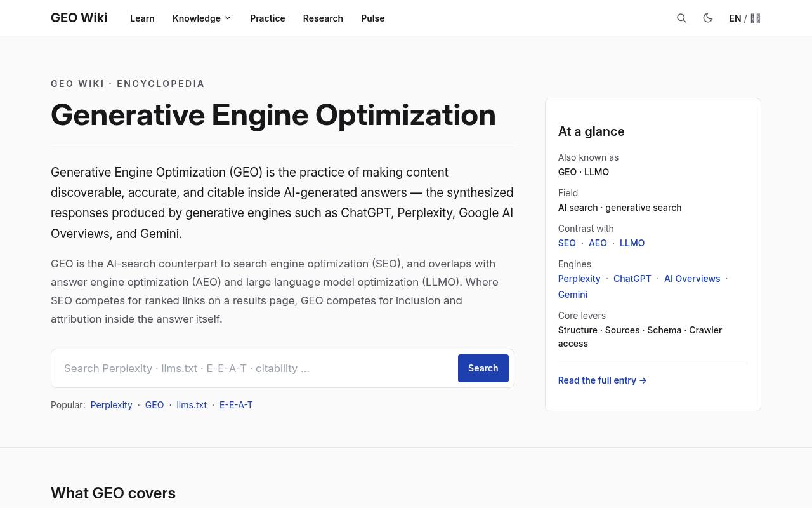Switch language using the EN toggle
Screen dimensions: 812x508
(x=745, y=18)
